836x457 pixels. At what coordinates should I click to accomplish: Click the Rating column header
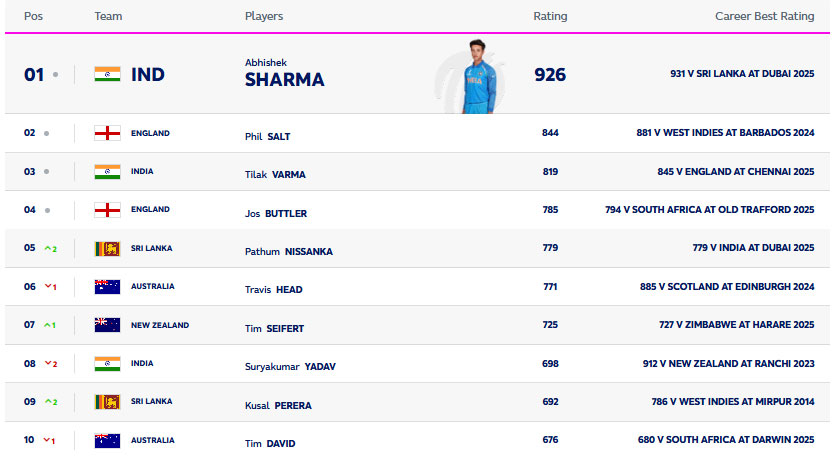(x=550, y=16)
